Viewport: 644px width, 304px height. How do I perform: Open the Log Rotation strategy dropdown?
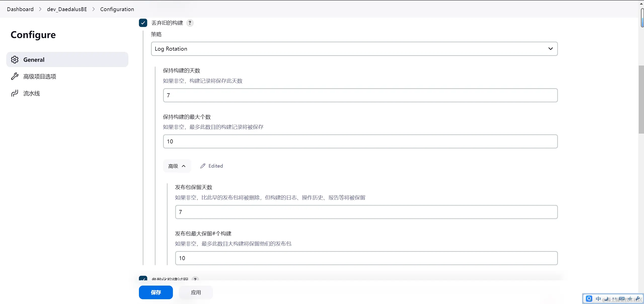354,49
